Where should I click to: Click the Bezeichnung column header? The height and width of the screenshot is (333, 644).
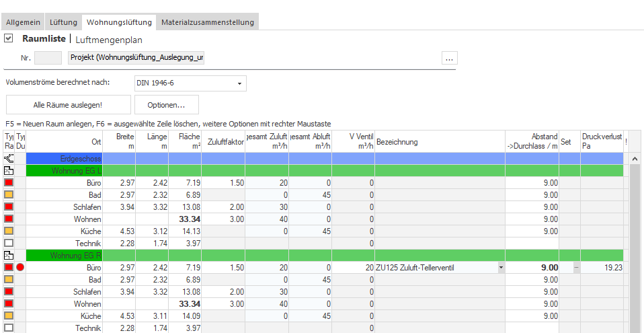(440, 141)
